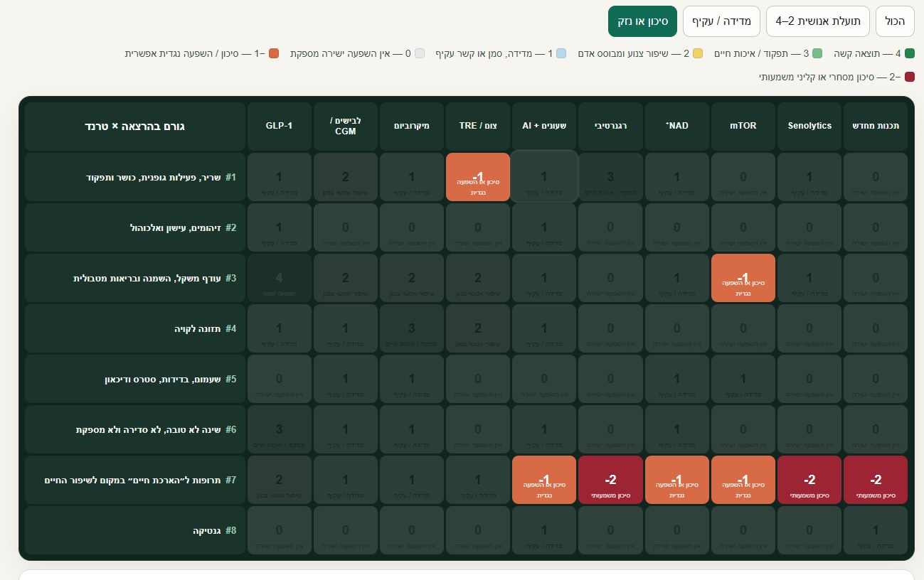The image size is (924, 580).
Task: Click the 0 cell in row #5, GLP-1
Action: point(279,379)
